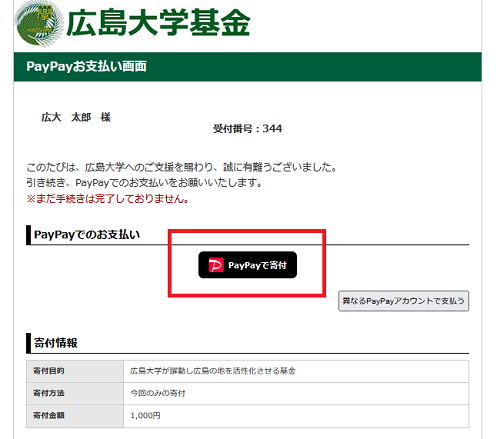Click the 受付番号：344 text

(x=248, y=129)
